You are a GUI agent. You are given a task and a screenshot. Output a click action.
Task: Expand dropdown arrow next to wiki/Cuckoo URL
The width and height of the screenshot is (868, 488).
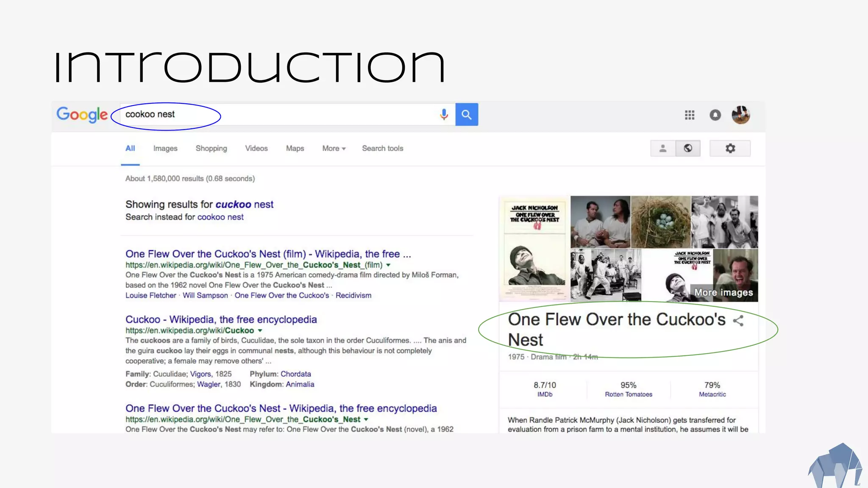260,331
